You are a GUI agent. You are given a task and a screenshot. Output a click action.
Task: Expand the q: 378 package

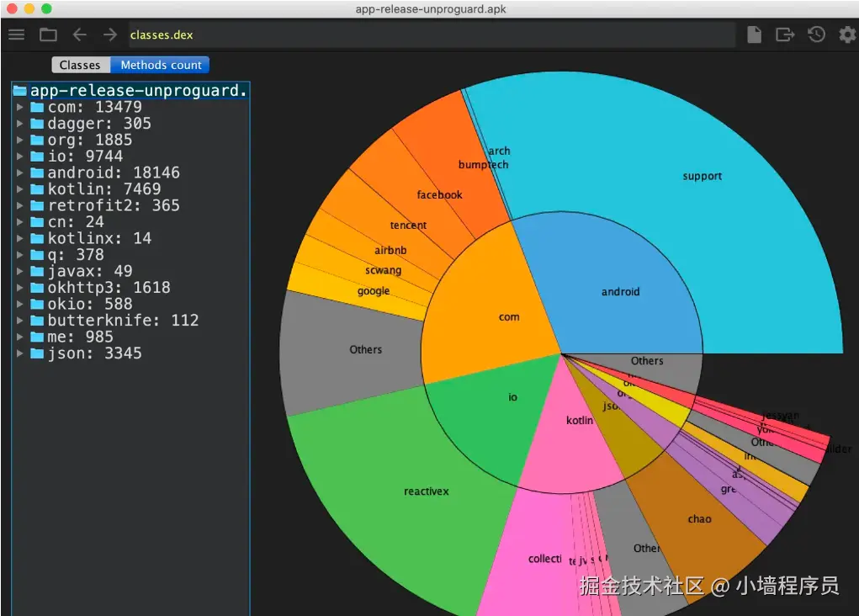point(19,255)
